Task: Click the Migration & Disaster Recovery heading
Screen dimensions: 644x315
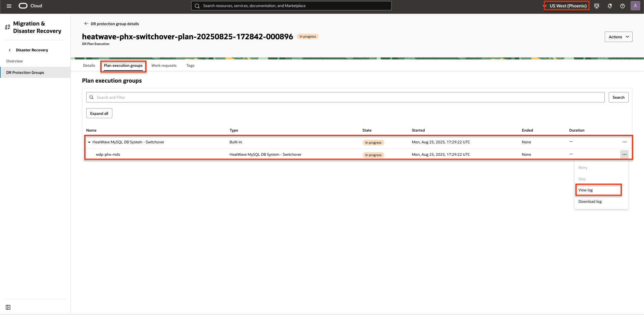Action: 37,27
